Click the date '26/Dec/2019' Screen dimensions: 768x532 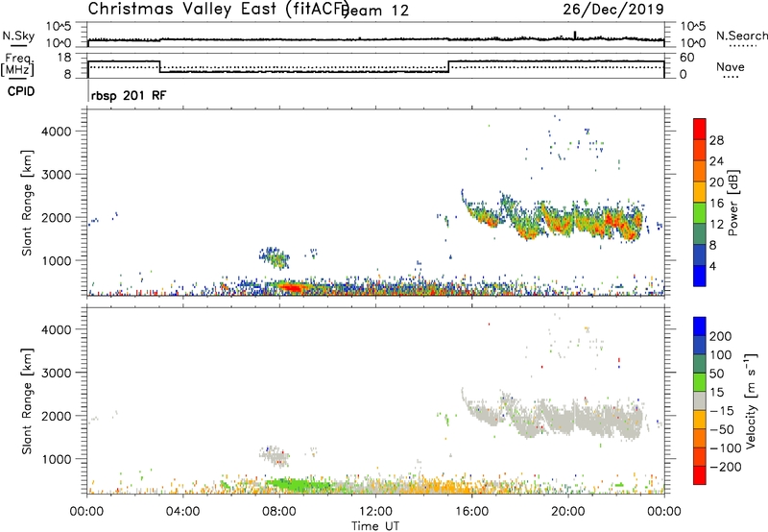click(x=613, y=10)
